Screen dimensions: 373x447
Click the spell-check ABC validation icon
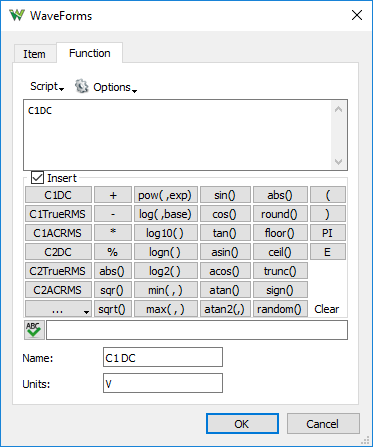point(34,330)
